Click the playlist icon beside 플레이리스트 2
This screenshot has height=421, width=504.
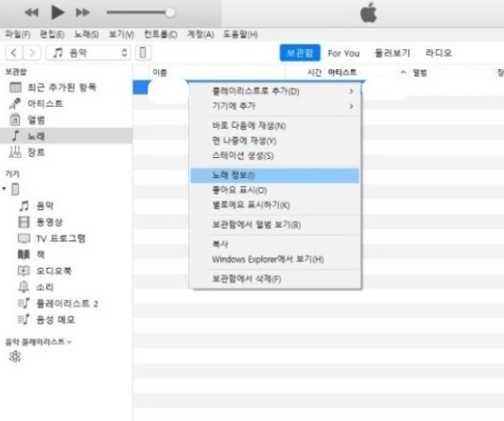24,303
